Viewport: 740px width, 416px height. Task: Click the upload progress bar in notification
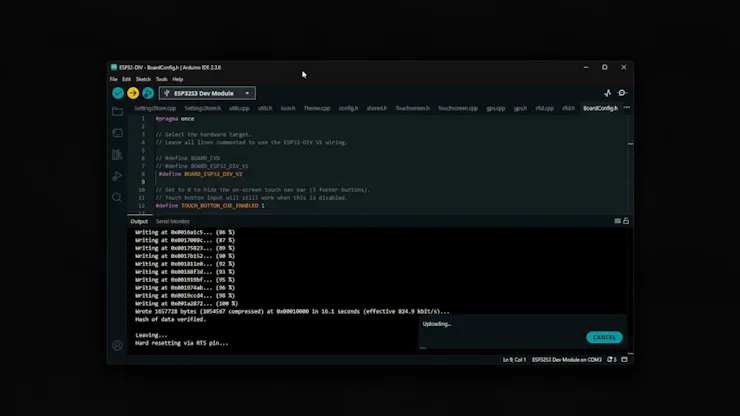tap(522, 348)
